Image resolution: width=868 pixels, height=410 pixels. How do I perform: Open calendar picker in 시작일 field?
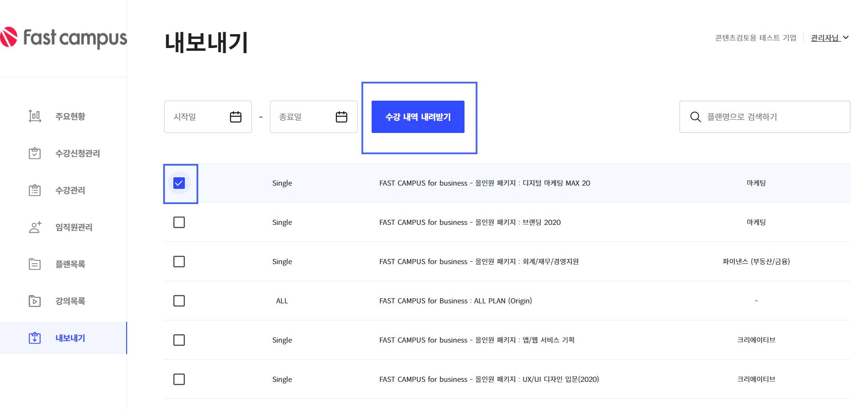(x=236, y=117)
